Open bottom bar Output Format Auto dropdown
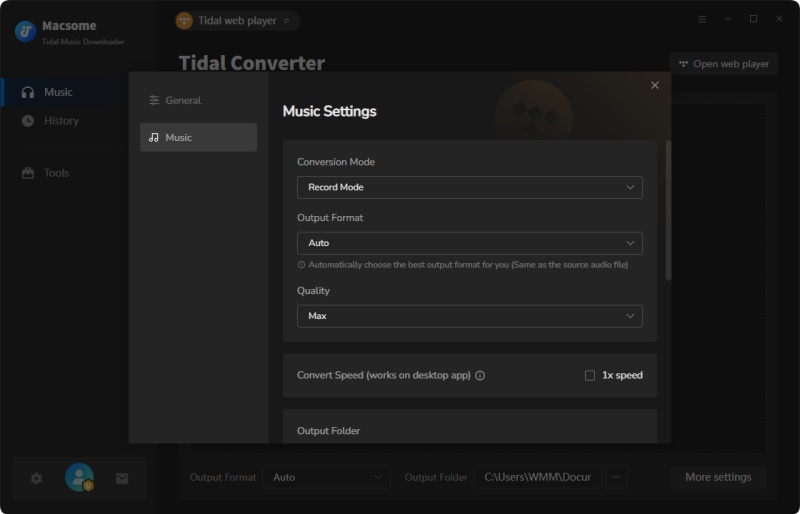Screen dimensions: 800x514 tap(327, 477)
